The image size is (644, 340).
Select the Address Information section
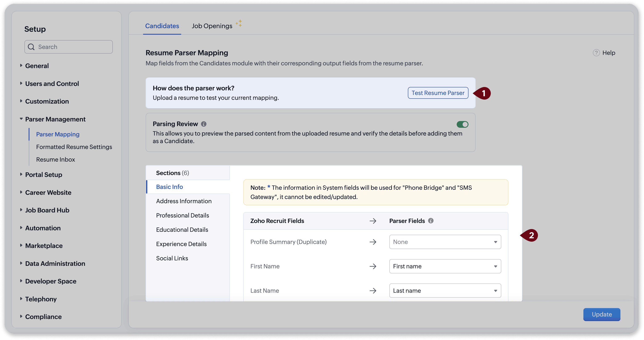coord(184,201)
